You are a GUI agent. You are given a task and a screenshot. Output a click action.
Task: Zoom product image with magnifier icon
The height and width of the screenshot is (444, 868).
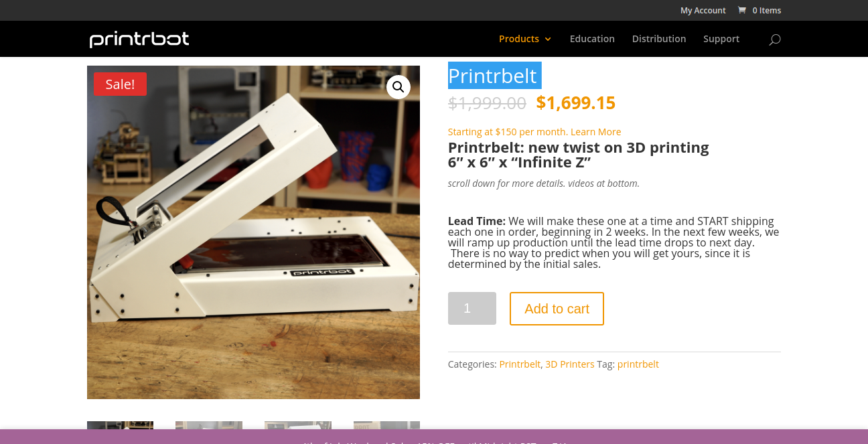[399, 87]
